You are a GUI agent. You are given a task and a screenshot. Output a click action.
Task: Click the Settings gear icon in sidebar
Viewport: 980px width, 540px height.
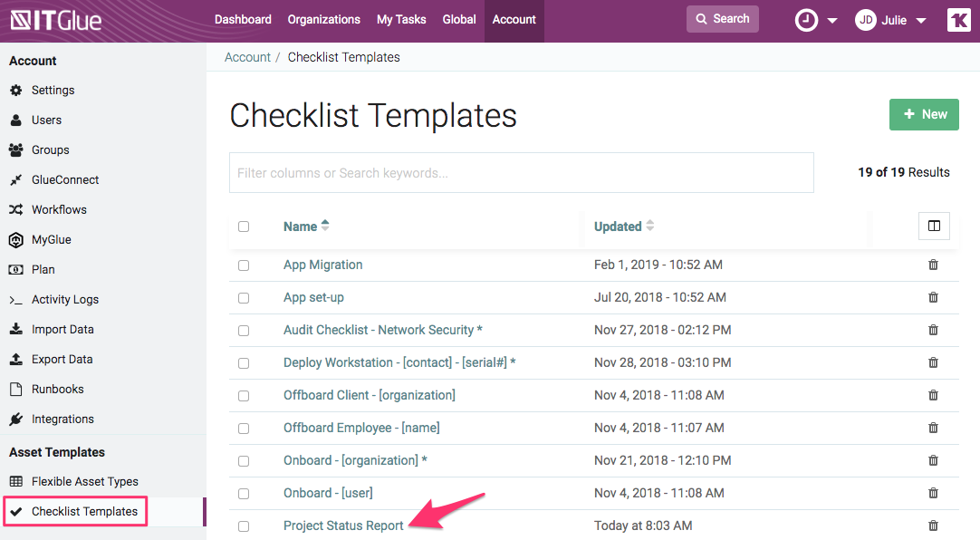coord(15,91)
